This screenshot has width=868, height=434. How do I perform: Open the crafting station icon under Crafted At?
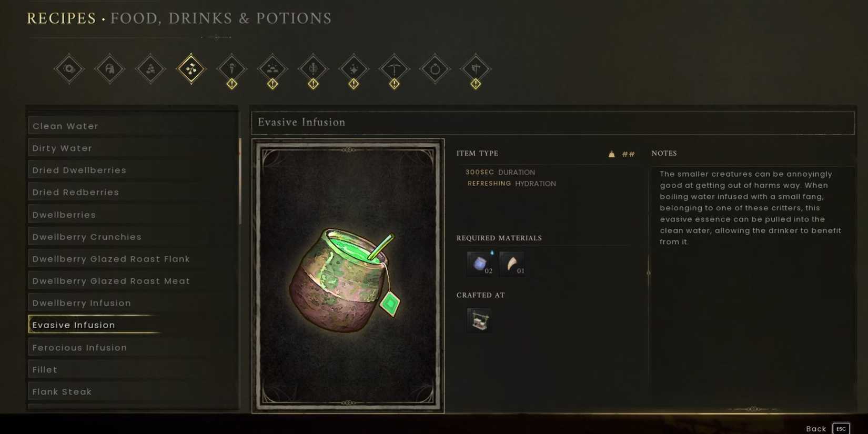tap(479, 320)
